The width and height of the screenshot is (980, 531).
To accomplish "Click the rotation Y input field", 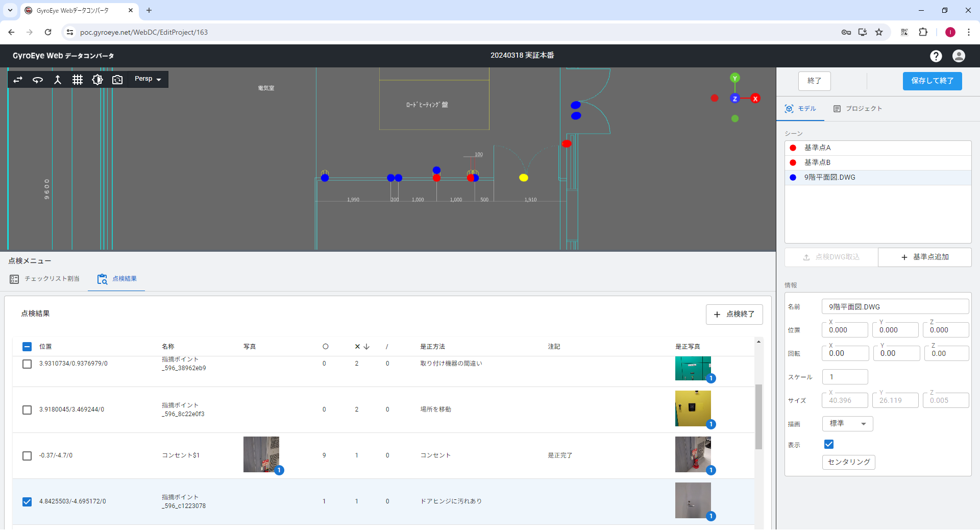I will click(896, 353).
